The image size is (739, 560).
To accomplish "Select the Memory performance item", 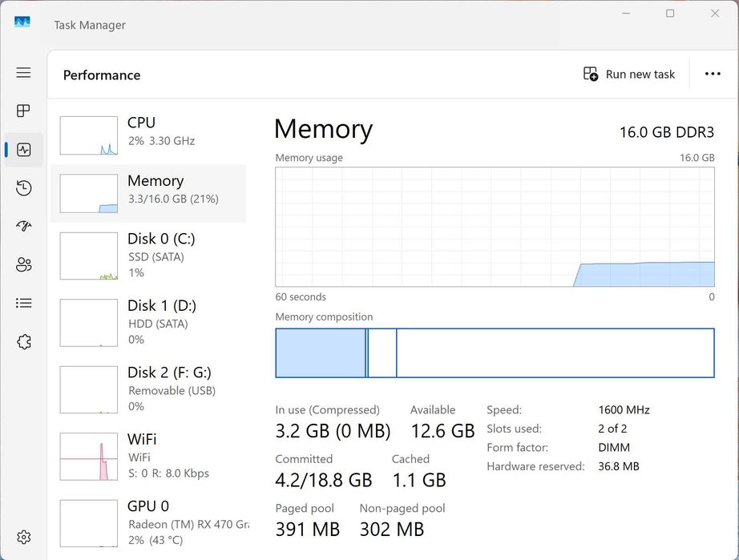I will click(148, 193).
